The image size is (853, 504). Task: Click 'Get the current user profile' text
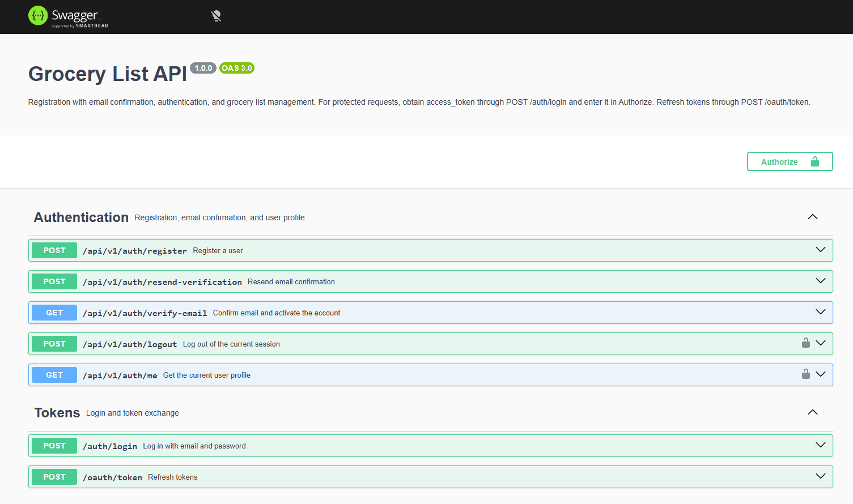tap(207, 375)
